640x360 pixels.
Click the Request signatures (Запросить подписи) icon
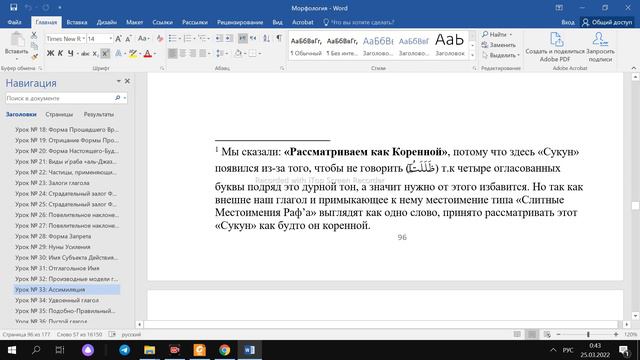click(600, 40)
